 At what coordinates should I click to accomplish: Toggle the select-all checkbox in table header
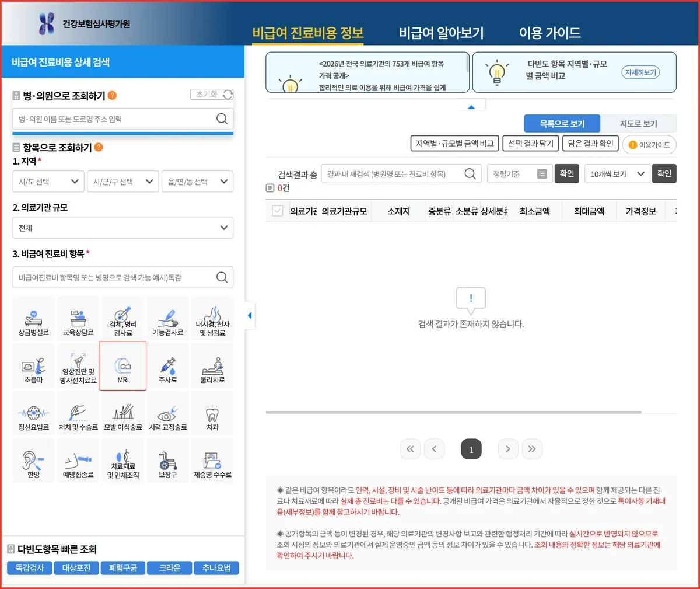tap(278, 211)
